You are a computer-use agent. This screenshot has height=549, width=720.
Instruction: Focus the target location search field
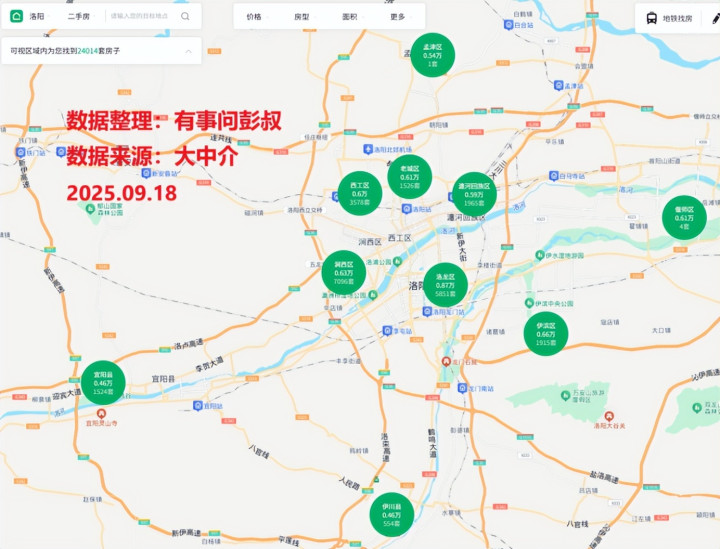(140, 16)
